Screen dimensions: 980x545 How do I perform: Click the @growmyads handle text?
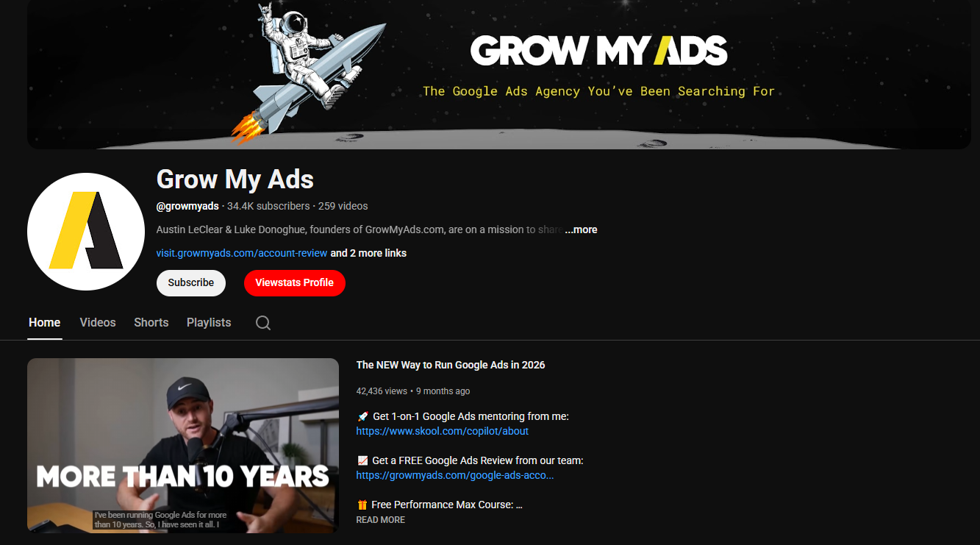coord(187,206)
